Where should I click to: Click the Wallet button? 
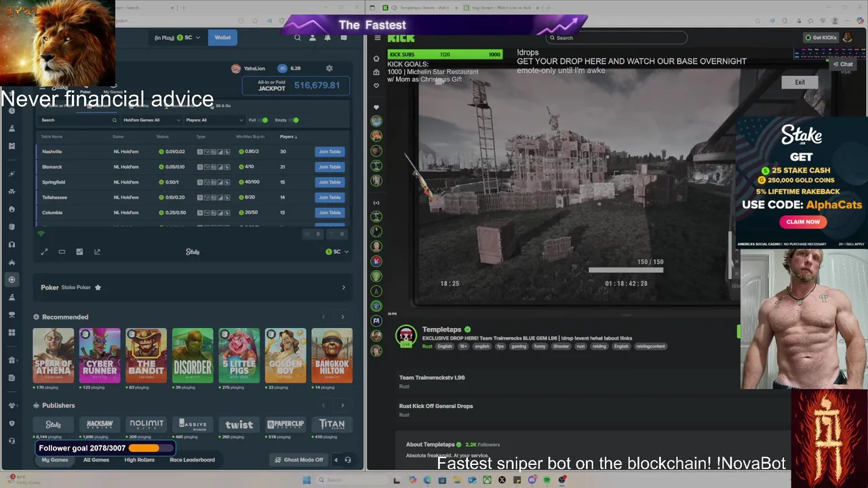pos(222,38)
